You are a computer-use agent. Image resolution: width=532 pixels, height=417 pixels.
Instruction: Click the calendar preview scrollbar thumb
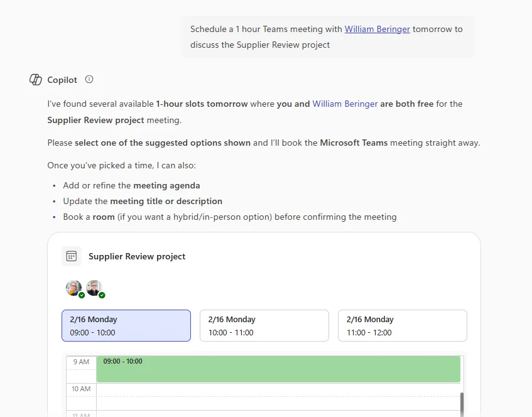pos(462,404)
